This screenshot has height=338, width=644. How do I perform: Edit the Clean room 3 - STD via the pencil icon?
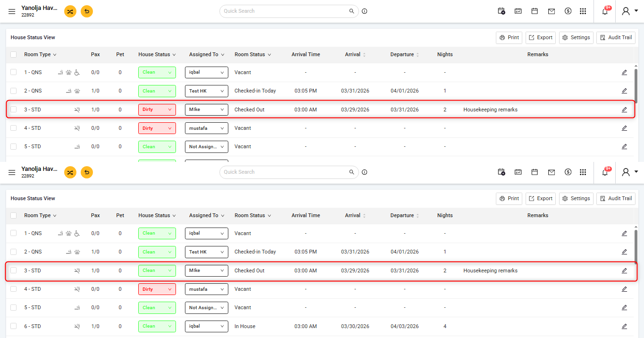pos(624,270)
